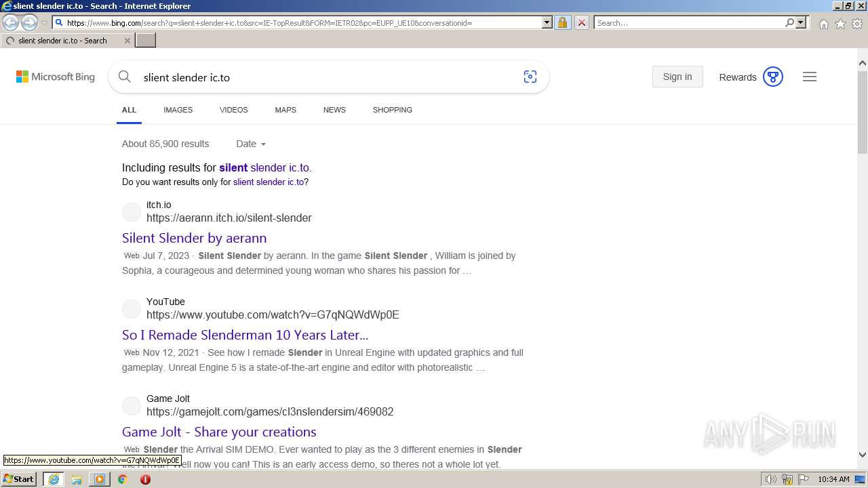Click 'About 85,900 results' text
This screenshot has height=488, width=868.
[x=165, y=144]
